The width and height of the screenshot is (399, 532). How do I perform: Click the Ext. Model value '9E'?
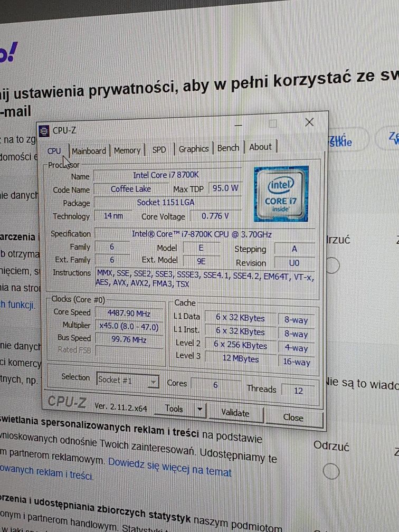pyautogui.click(x=201, y=261)
